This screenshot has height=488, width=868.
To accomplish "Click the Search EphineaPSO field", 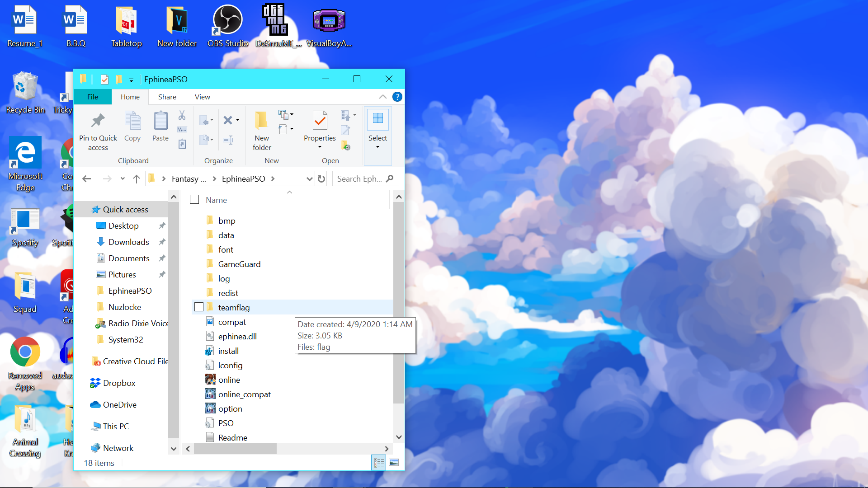I will (x=365, y=179).
